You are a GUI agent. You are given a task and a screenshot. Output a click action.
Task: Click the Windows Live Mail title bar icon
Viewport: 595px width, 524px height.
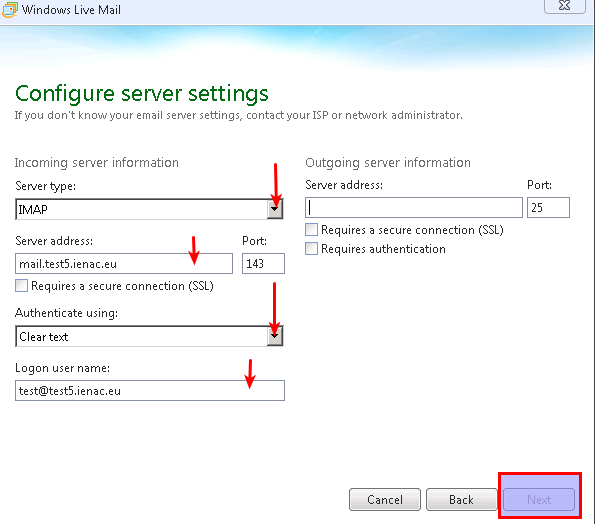(x=9, y=9)
